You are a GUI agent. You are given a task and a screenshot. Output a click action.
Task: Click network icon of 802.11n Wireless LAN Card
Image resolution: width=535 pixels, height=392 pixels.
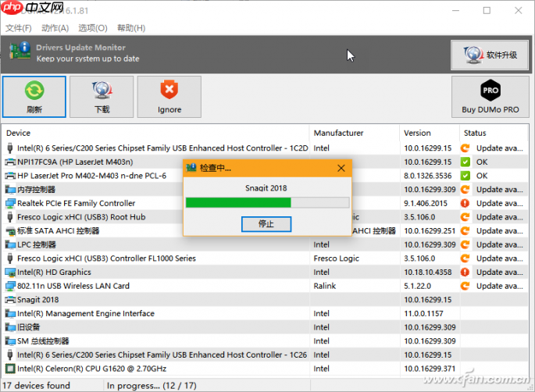[x=10, y=286]
